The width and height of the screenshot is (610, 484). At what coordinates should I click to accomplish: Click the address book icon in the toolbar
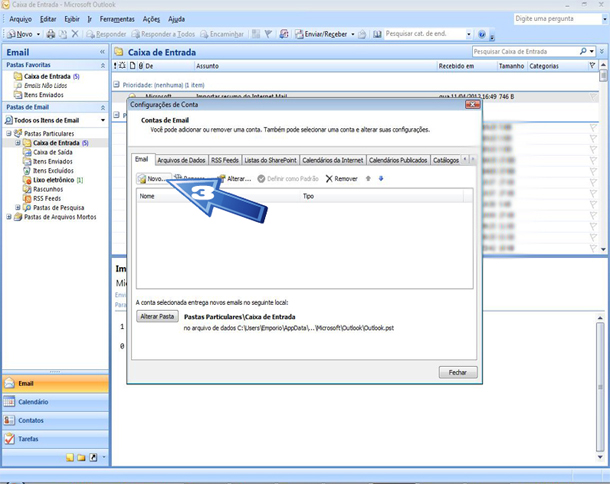(x=377, y=34)
